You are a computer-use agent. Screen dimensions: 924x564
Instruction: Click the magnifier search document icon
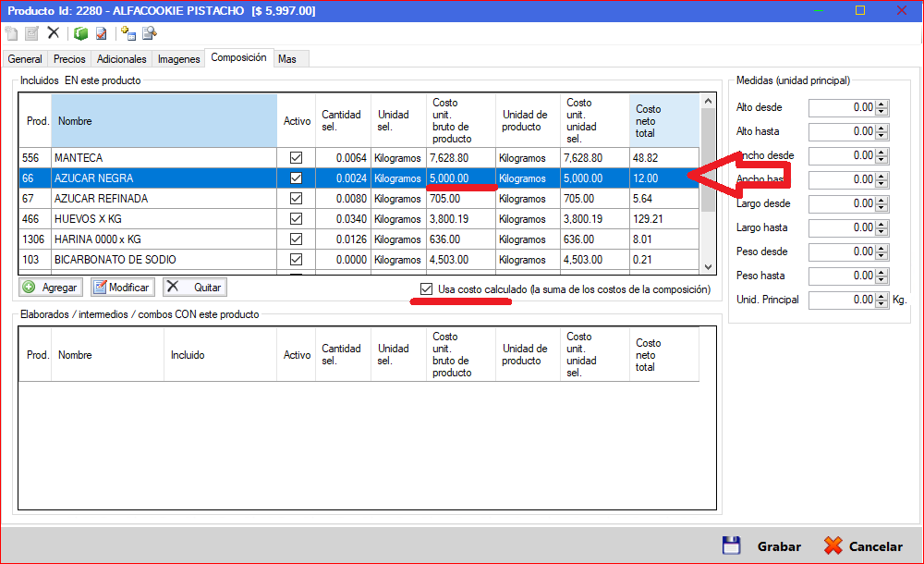click(150, 33)
